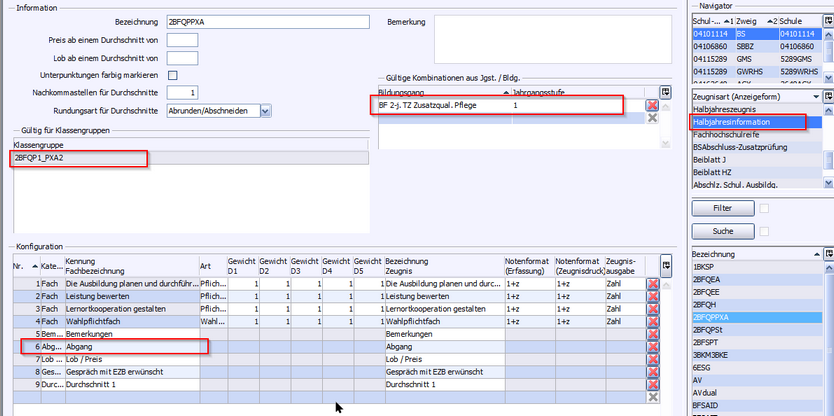Expand the Zeugnisart (Anzeigeform) header dropdown
This screenshot has height=416, width=834.
click(816, 96)
